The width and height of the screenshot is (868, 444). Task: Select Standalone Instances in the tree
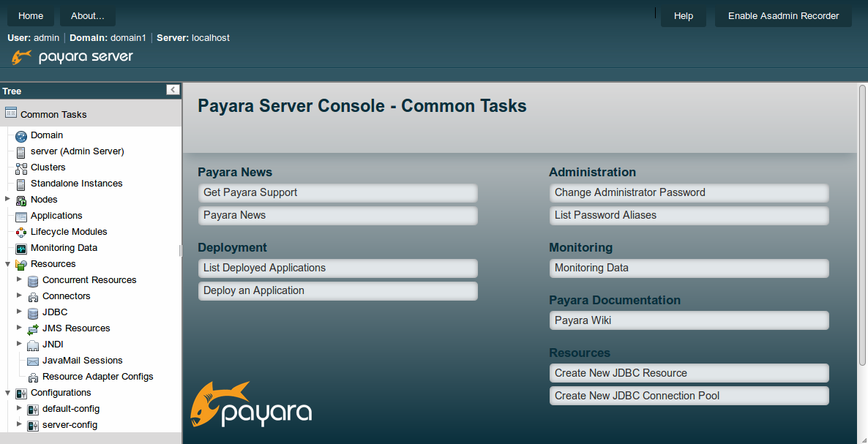tap(76, 184)
